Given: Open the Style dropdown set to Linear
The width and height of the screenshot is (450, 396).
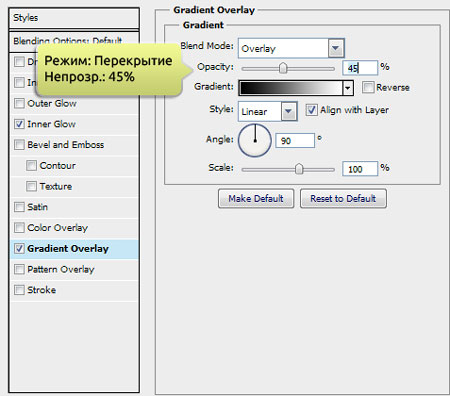Looking at the screenshot, I should (268, 111).
